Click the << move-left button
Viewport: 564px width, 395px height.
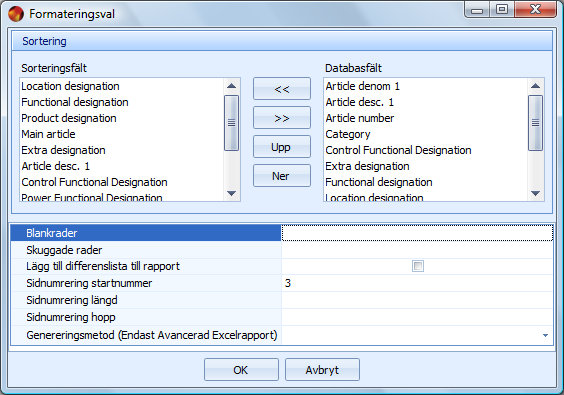click(282, 88)
